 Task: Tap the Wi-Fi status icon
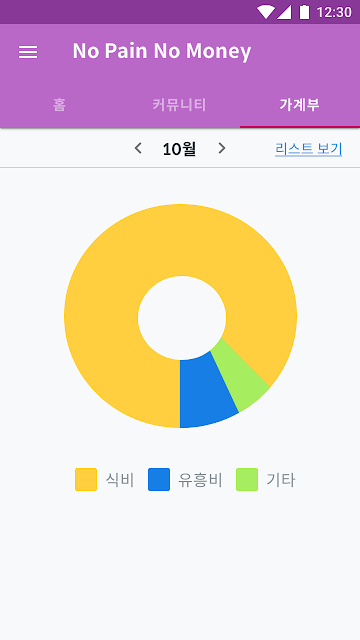pyautogui.click(x=265, y=12)
